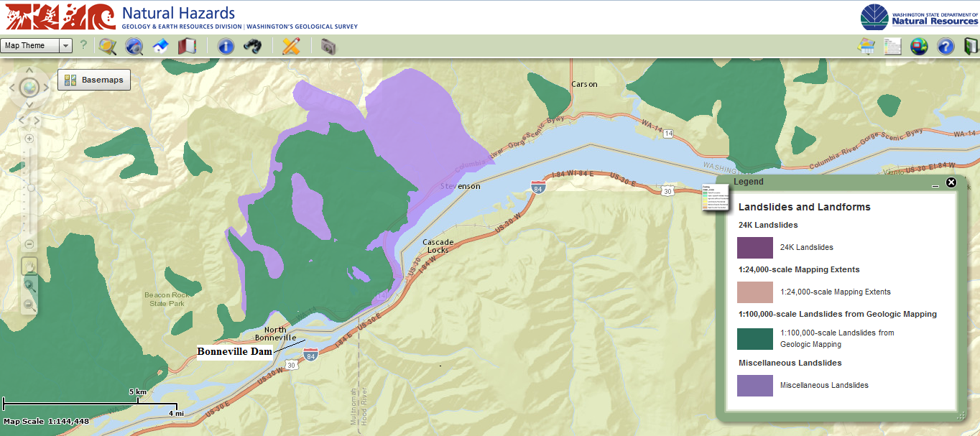Image resolution: width=980 pixels, height=436 pixels.
Task: Close the Legend panel
Action: click(951, 182)
